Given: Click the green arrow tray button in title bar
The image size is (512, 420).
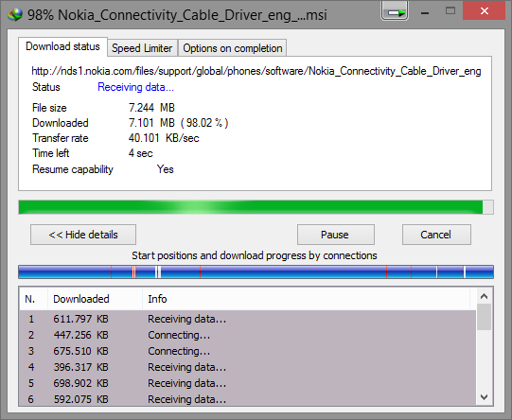Looking at the screenshot, I should 395,11.
